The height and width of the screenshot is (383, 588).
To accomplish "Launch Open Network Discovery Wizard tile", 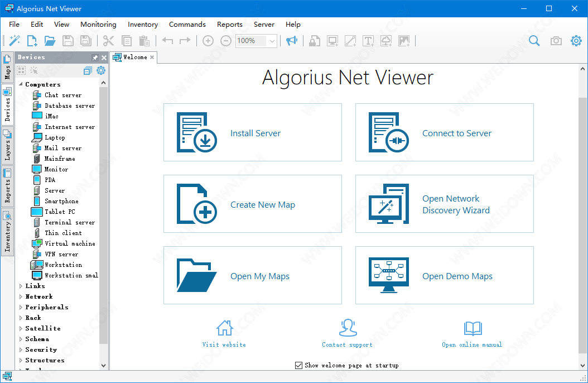I will click(445, 204).
